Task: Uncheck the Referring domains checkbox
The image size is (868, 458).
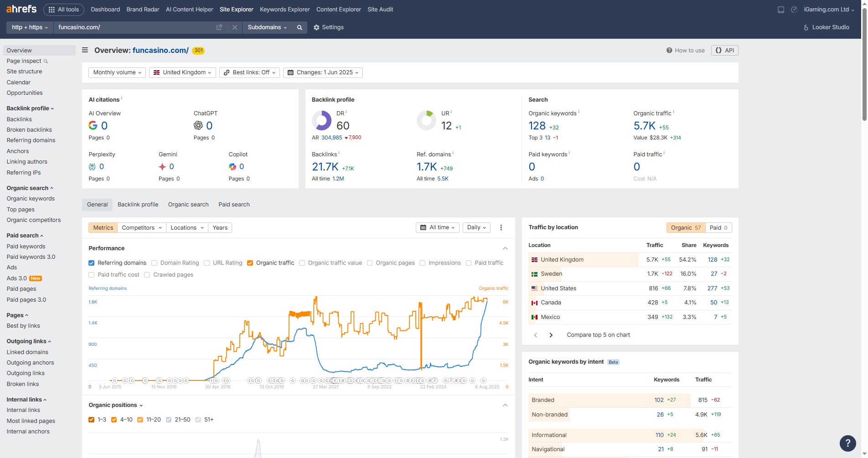Action: pyautogui.click(x=92, y=263)
